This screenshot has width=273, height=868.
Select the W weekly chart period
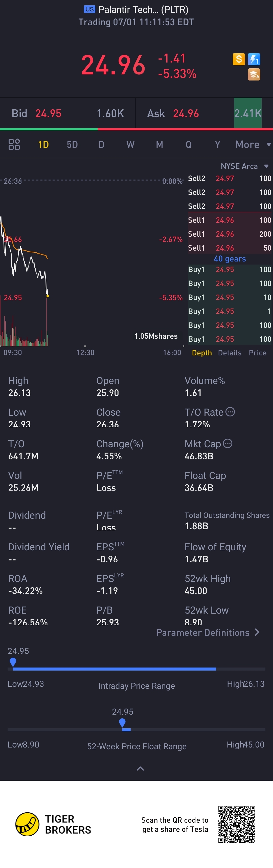(x=130, y=145)
